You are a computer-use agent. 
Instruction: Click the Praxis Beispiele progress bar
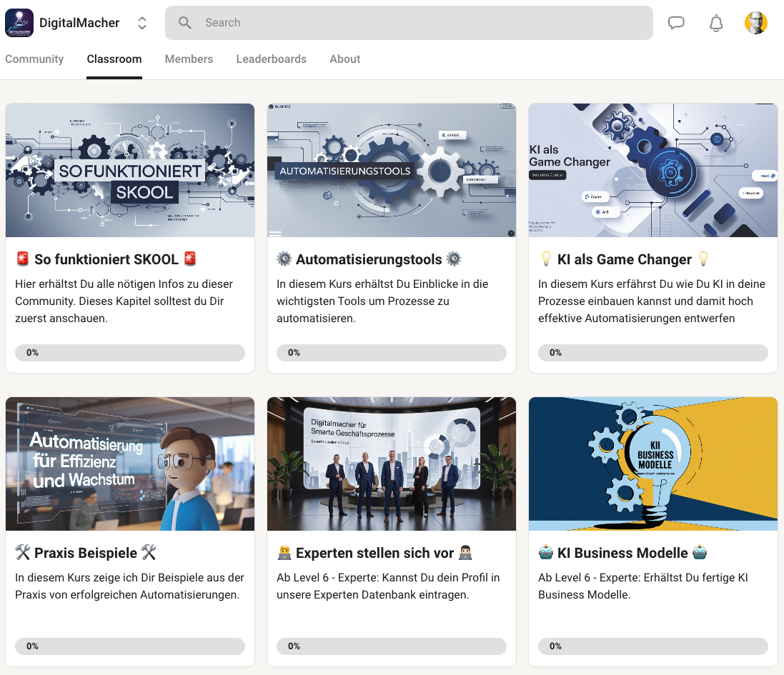pyautogui.click(x=130, y=646)
